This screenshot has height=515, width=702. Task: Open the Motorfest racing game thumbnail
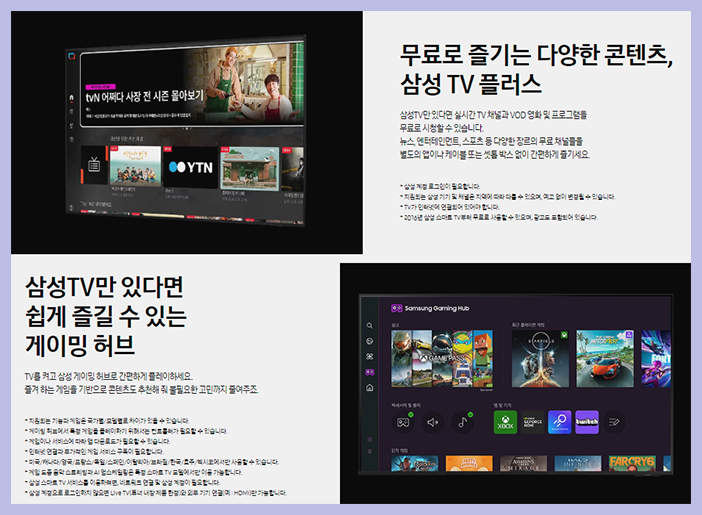[605, 359]
